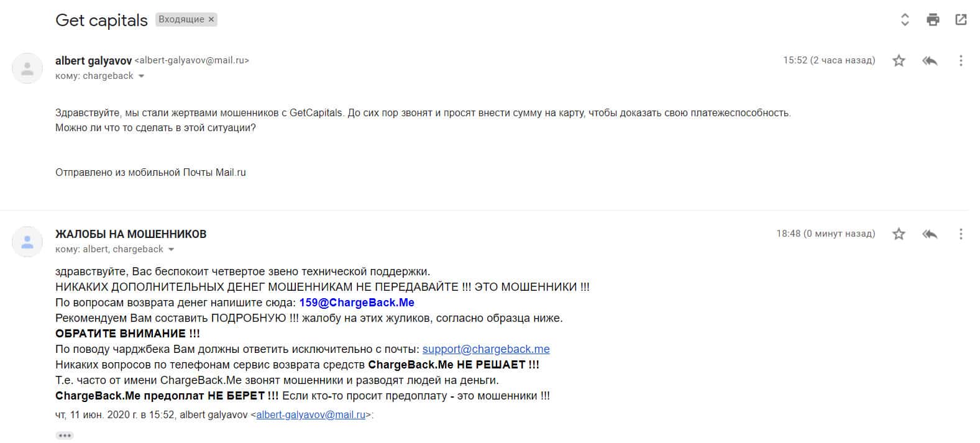Expand all messages in the thread

pyautogui.click(x=905, y=20)
